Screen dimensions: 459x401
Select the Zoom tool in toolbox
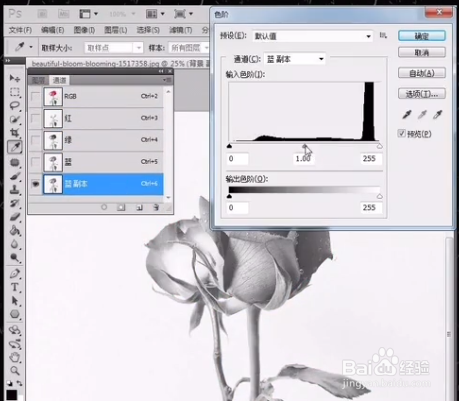(x=15, y=370)
